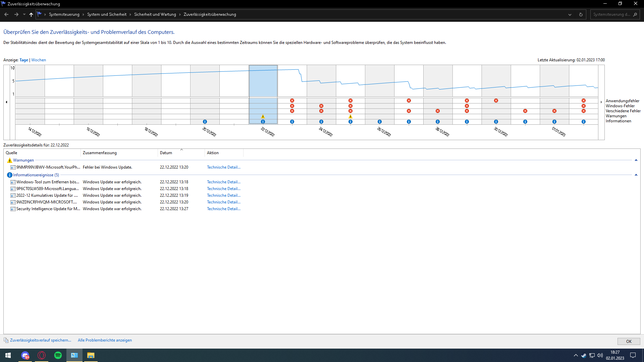Screen dimensions: 644x362
Task: Click the refresh icon in the address bar
Action: pyautogui.click(x=581, y=14)
